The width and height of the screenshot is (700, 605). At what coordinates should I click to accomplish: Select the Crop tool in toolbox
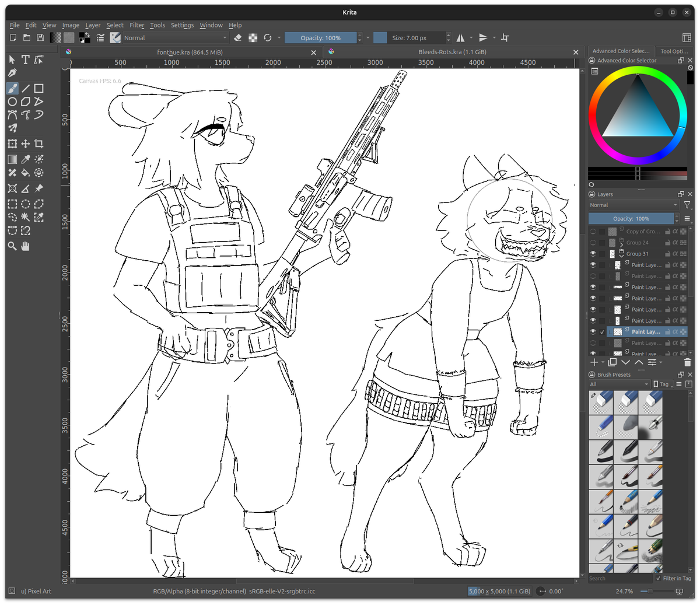coord(39,144)
